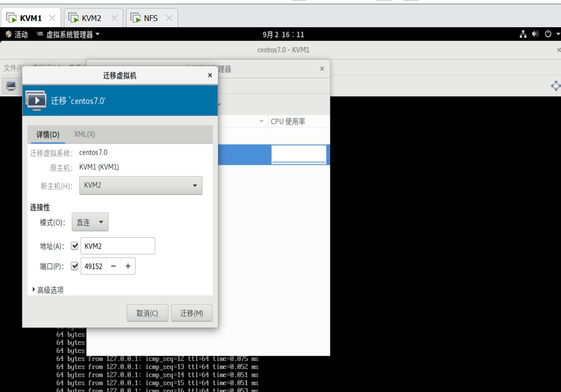Open the 模式(O) 直连 dropdown
Image resolution: width=561 pixels, height=392 pixels.
tap(90, 222)
